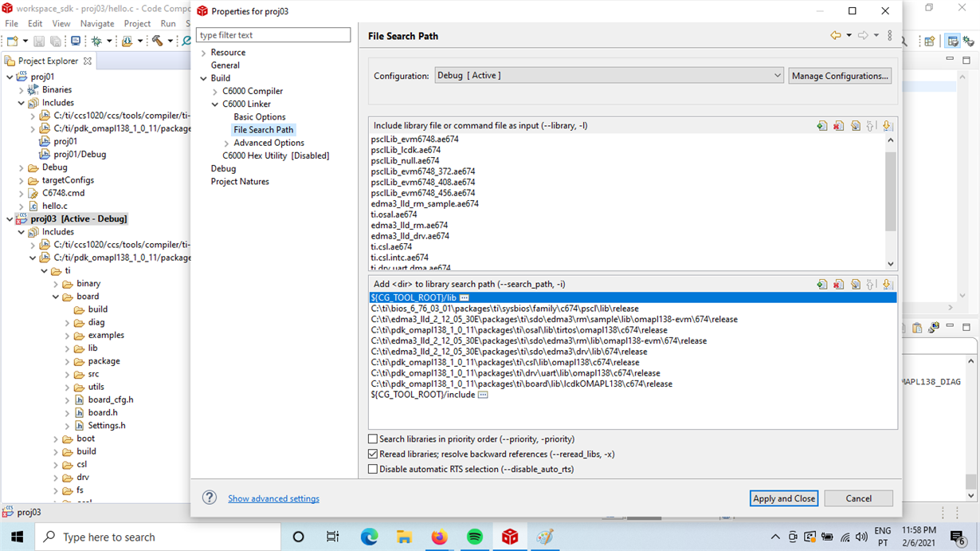Image resolution: width=980 pixels, height=551 pixels.
Task: Edit selected directory in library search path
Action: point(855,285)
